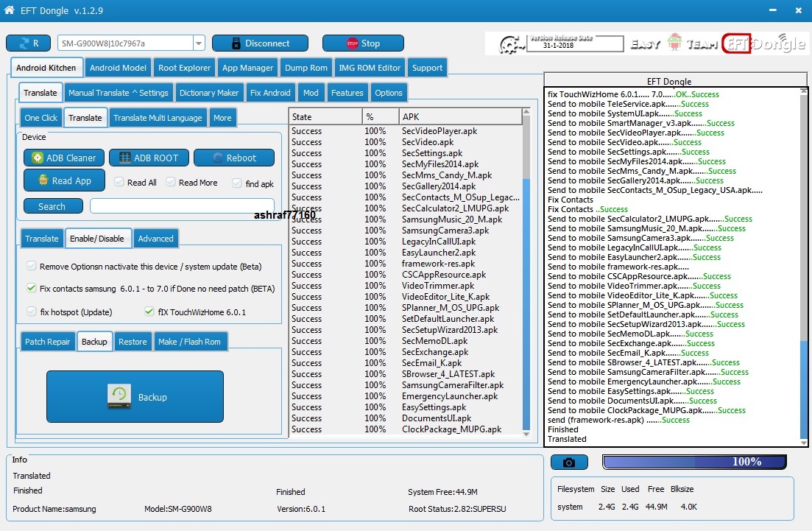
Task: Click the ADB ROOT button
Action: point(149,158)
